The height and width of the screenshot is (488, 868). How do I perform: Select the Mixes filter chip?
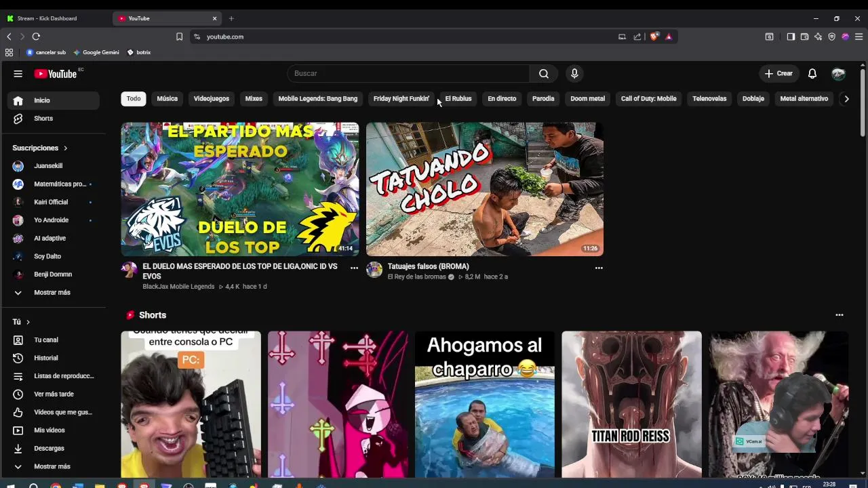(254, 99)
